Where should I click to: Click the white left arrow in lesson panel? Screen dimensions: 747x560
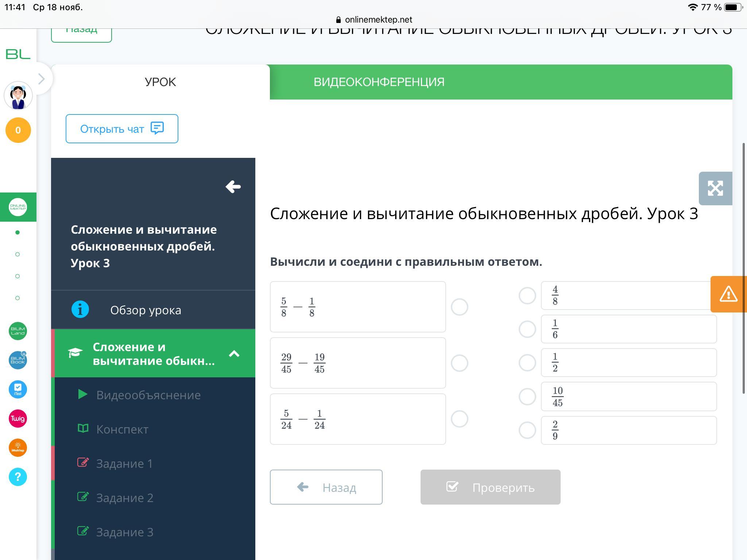233,187
